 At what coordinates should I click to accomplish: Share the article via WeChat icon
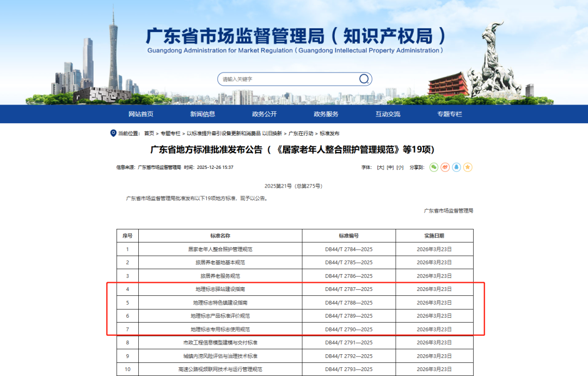tap(434, 167)
